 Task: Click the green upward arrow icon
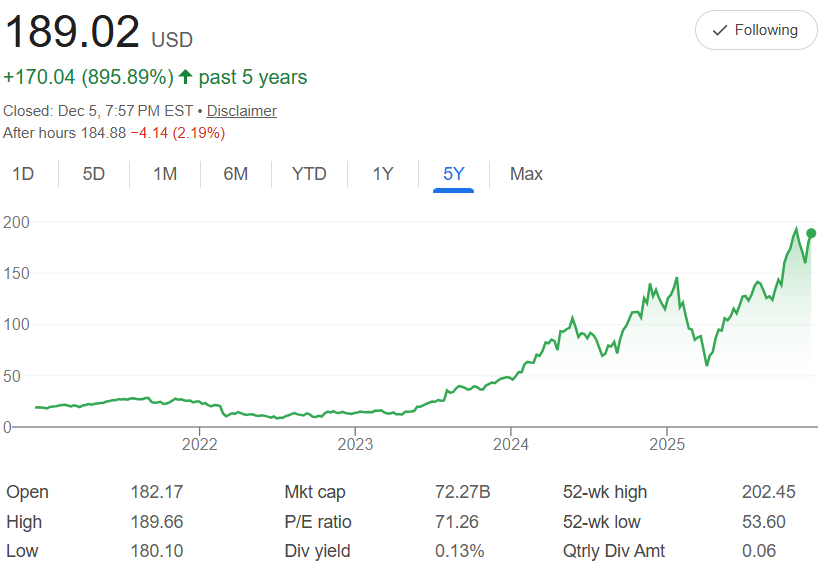coord(185,77)
